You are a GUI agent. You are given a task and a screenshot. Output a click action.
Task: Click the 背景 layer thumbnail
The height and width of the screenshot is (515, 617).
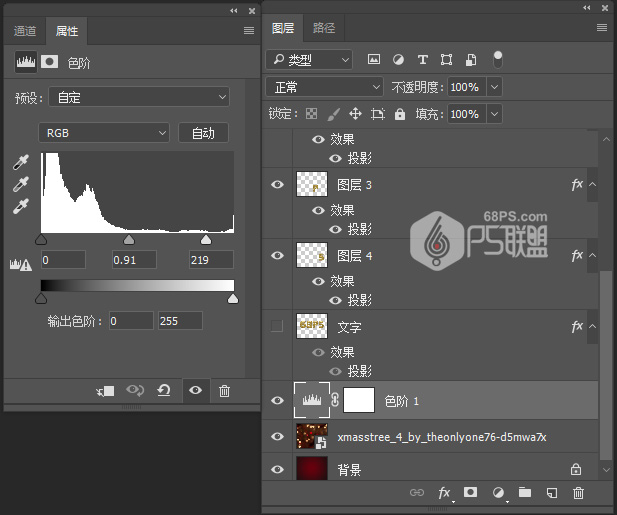pyautogui.click(x=312, y=469)
